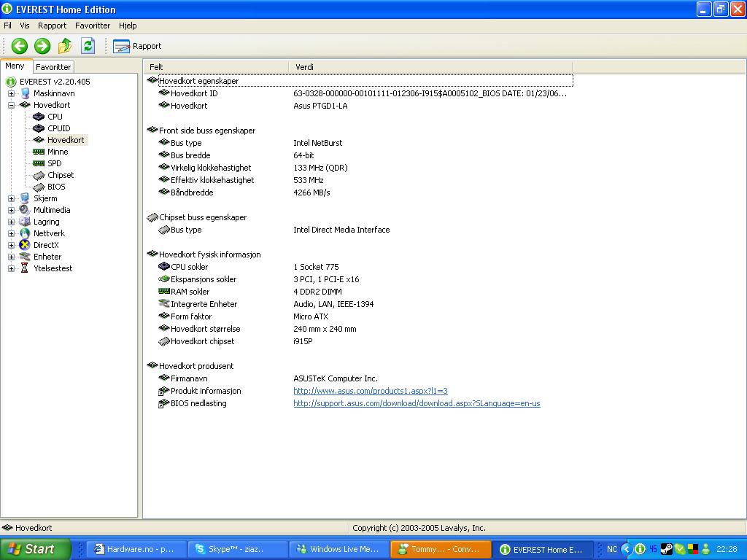Viewport: 747px width, 560px height.
Task: Click the tray expand arrow button
Action: pos(627,549)
